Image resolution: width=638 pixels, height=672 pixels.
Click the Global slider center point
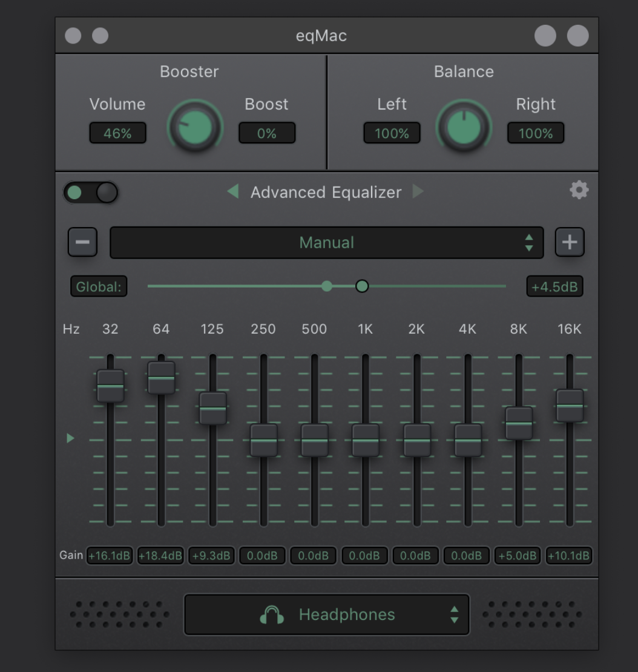coord(327,286)
